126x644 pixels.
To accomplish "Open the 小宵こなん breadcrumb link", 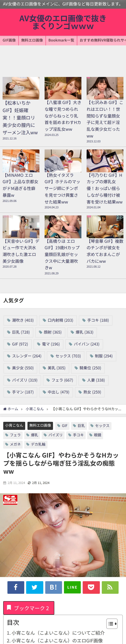I will [35, 409].
